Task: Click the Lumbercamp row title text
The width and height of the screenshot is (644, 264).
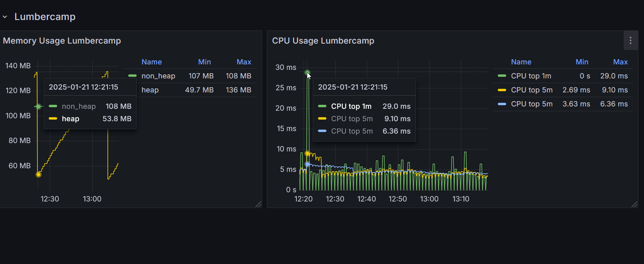Action: pyautogui.click(x=45, y=17)
